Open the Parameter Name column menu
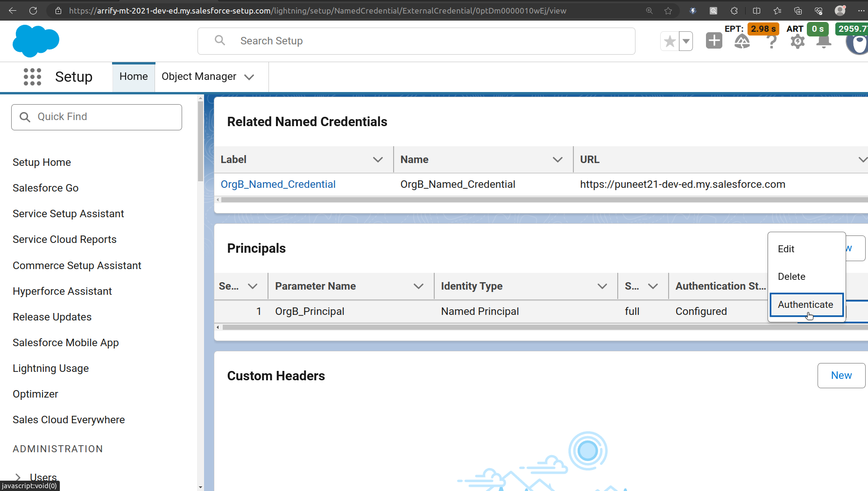This screenshot has width=868, height=491. click(x=418, y=286)
